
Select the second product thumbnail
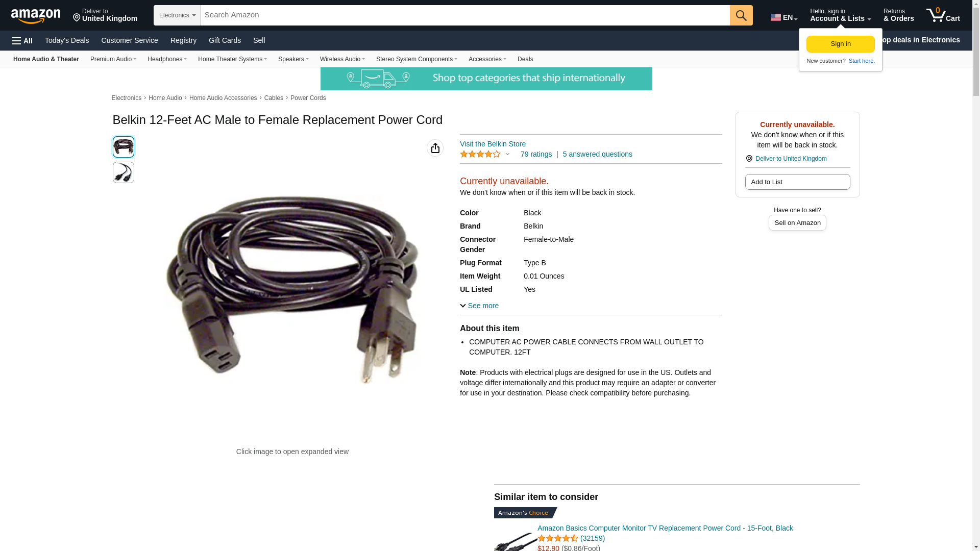pos(124,172)
